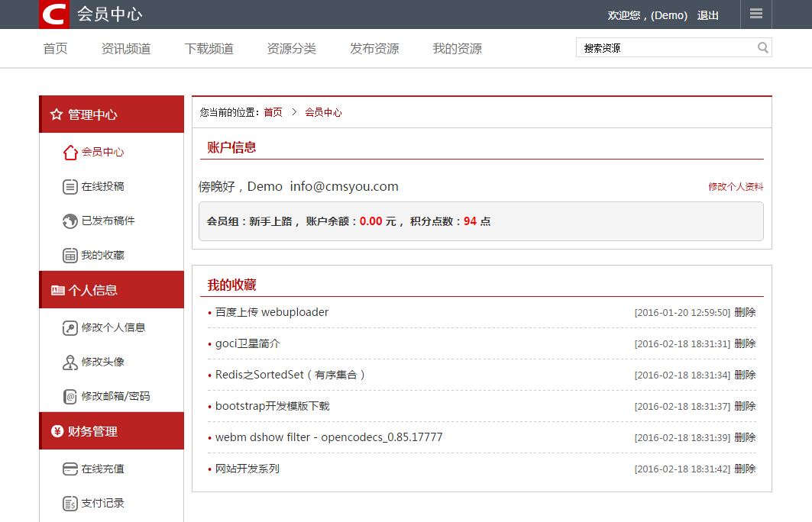
Task: Select 修改个人信息 in the sidebar
Action: tap(113, 327)
